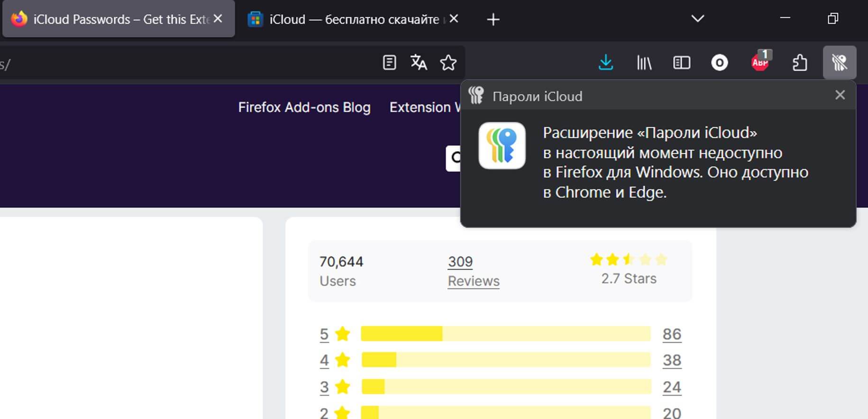Click the add-ons search box
The height and width of the screenshot is (419, 868).
click(x=453, y=158)
